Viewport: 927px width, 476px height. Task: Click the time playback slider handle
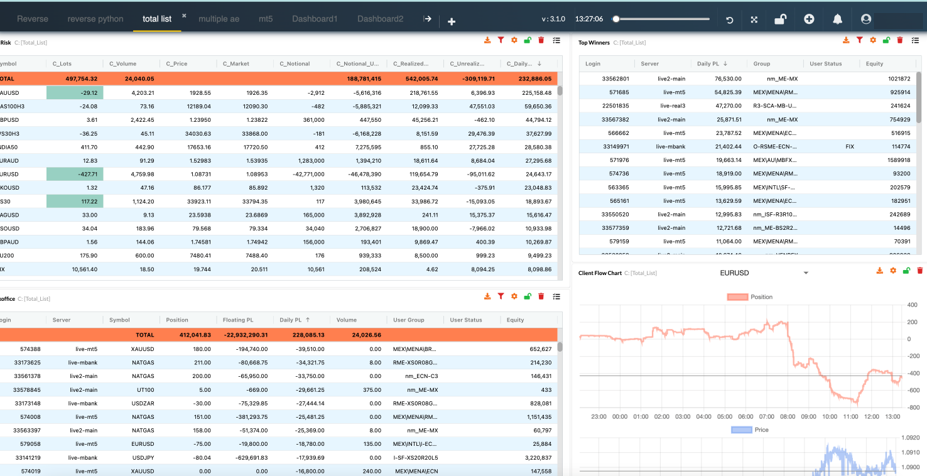(x=616, y=19)
